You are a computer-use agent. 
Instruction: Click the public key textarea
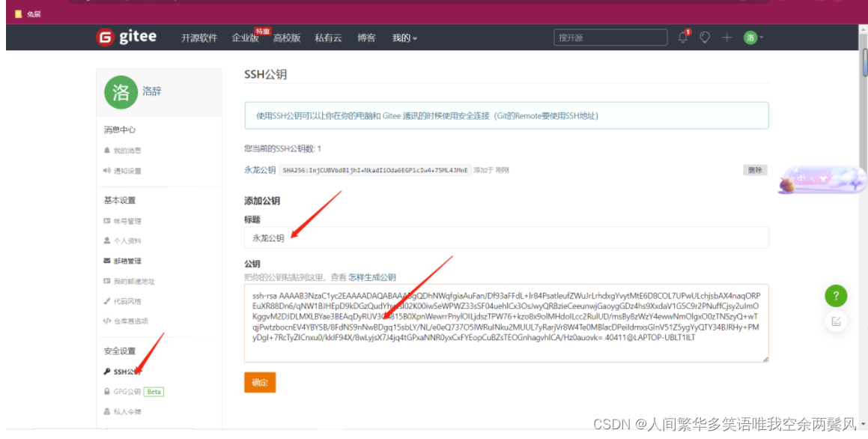coord(506,322)
